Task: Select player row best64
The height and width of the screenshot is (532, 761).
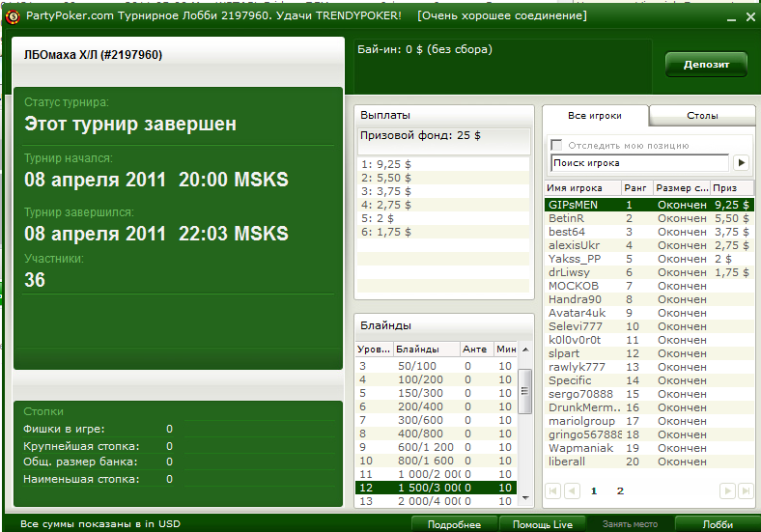Action: click(x=649, y=232)
